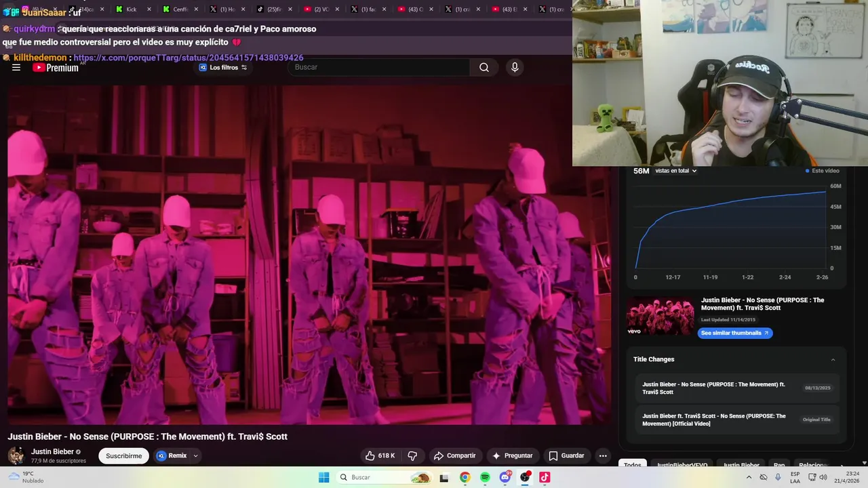Open the weather widget showing 19°C Nublado
The image size is (868, 488).
click(26, 477)
